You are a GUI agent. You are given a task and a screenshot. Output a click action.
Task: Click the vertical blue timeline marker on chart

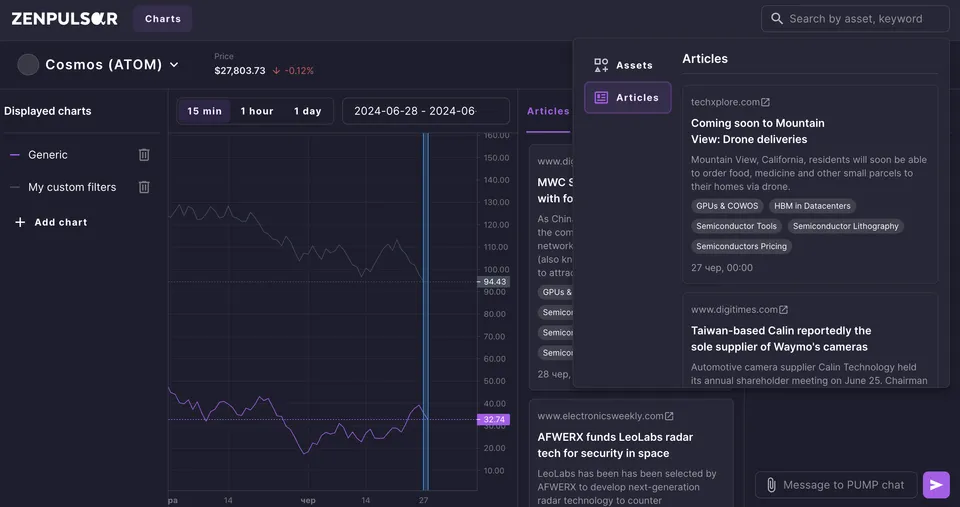pos(426,312)
